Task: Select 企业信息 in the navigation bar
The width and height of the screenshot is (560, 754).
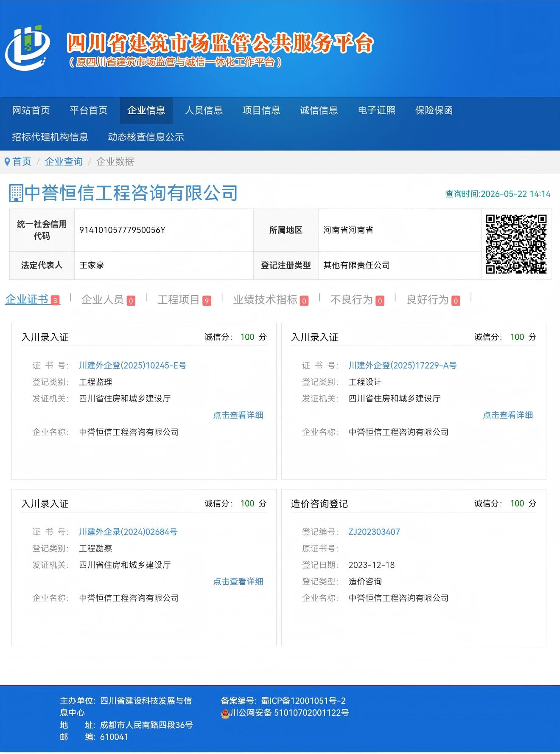Action: coord(146,110)
